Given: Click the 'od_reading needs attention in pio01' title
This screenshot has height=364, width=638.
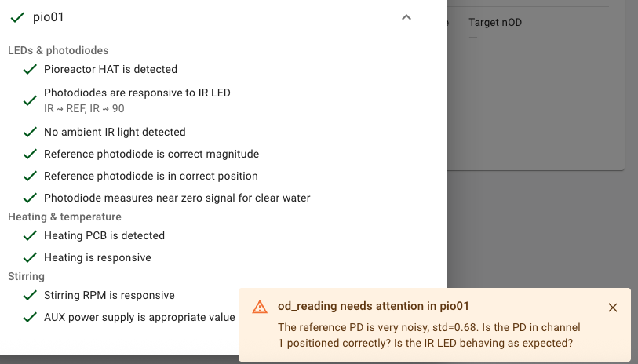Looking at the screenshot, I should pyautogui.click(x=374, y=306).
